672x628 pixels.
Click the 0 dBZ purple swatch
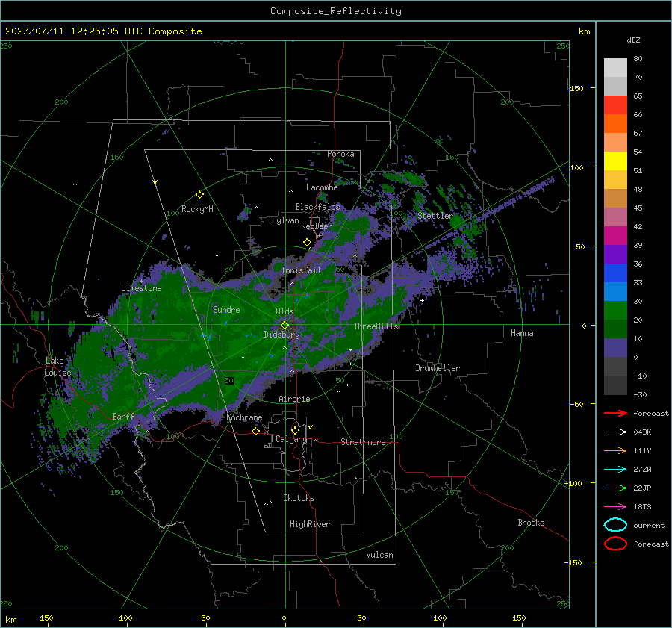coord(615,347)
